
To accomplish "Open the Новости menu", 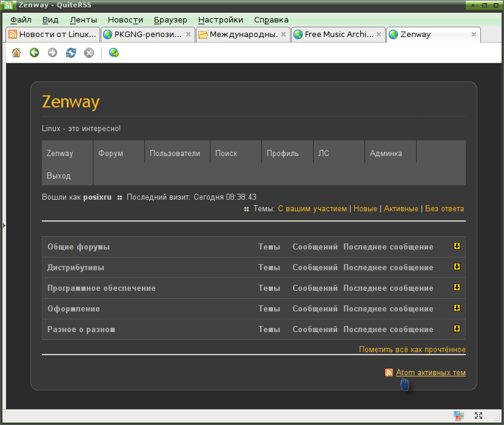I will (126, 20).
